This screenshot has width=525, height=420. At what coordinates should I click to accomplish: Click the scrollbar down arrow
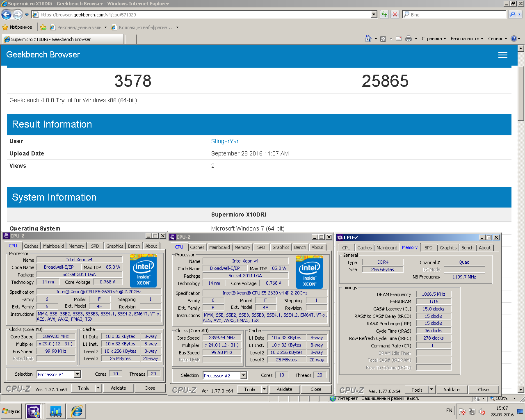(521, 390)
